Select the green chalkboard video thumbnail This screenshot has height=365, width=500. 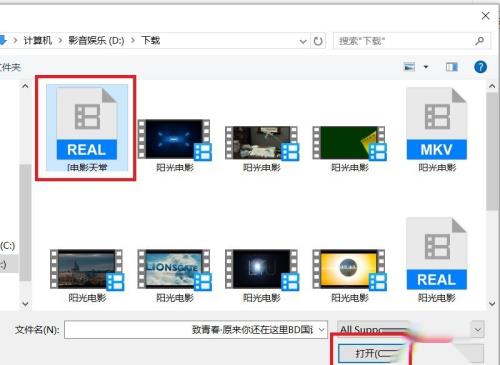click(349, 143)
